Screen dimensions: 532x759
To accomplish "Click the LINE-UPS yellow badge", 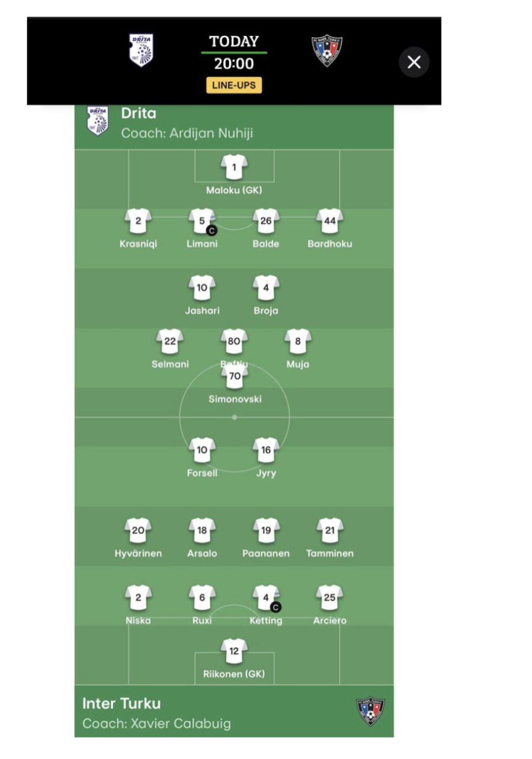I will pos(234,85).
